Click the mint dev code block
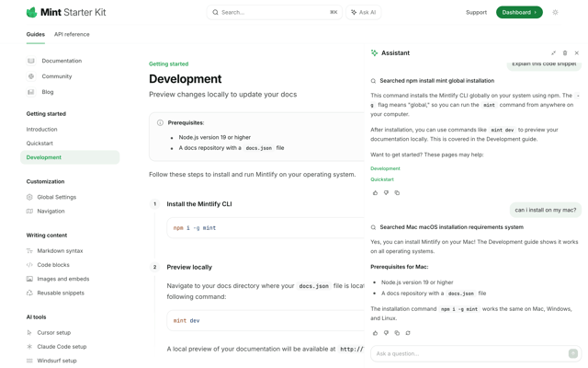The width and height of the screenshot is (588, 368). (x=266, y=321)
